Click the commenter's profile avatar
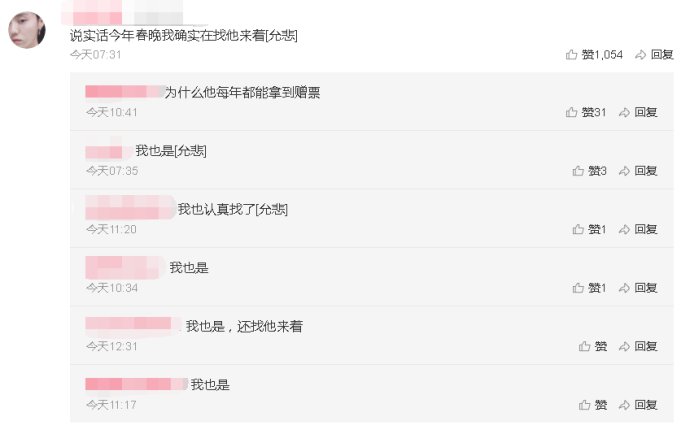The height and width of the screenshot is (434, 690). pos(27,30)
